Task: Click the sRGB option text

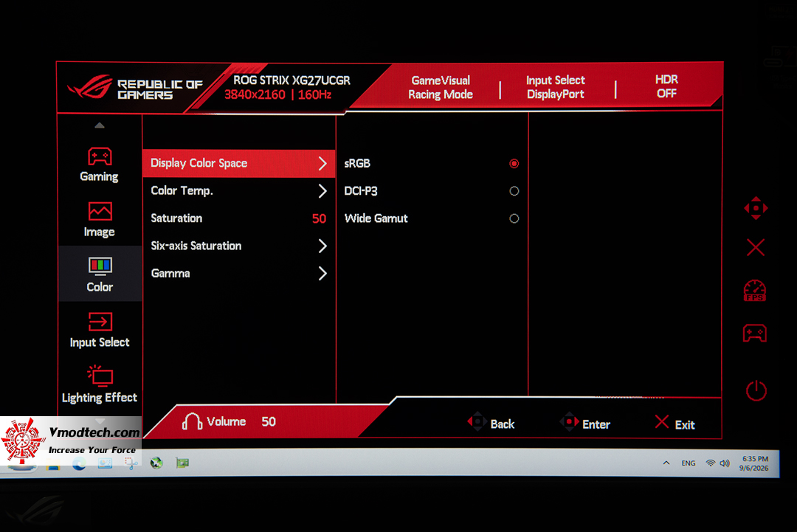Action: [357, 164]
